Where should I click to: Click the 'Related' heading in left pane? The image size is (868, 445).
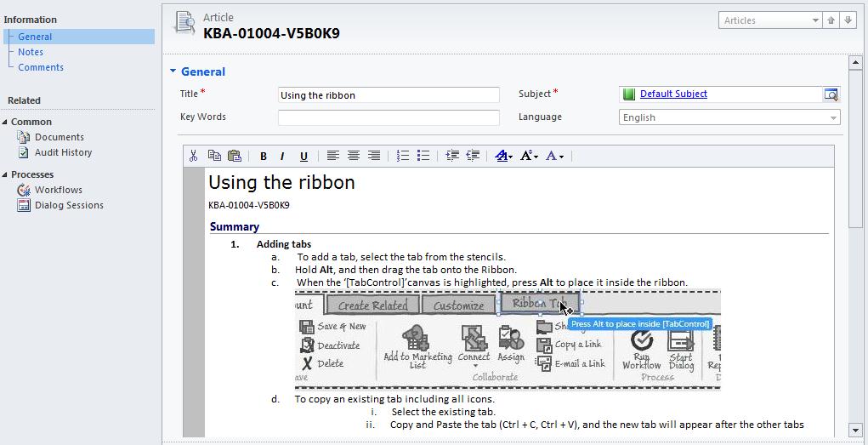tap(24, 101)
